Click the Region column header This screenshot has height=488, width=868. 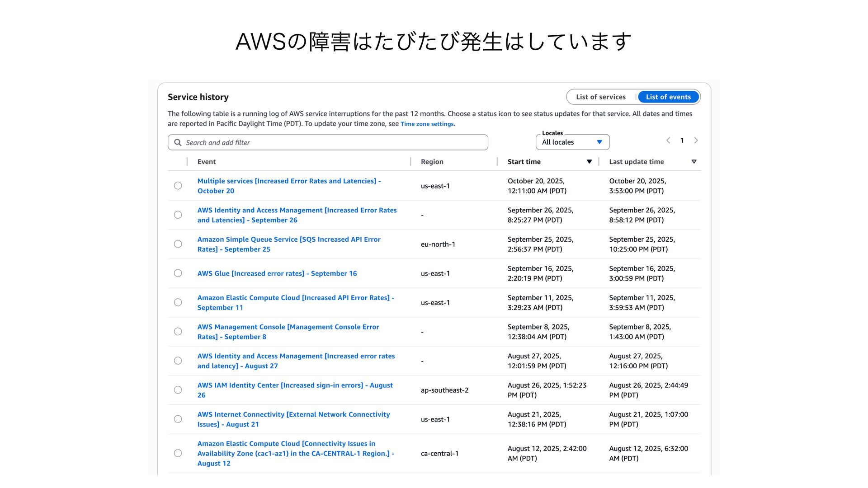click(432, 162)
